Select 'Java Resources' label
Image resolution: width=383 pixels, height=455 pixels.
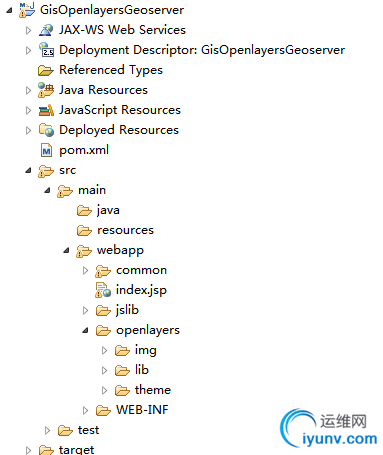pyautogui.click(x=103, y=90)
